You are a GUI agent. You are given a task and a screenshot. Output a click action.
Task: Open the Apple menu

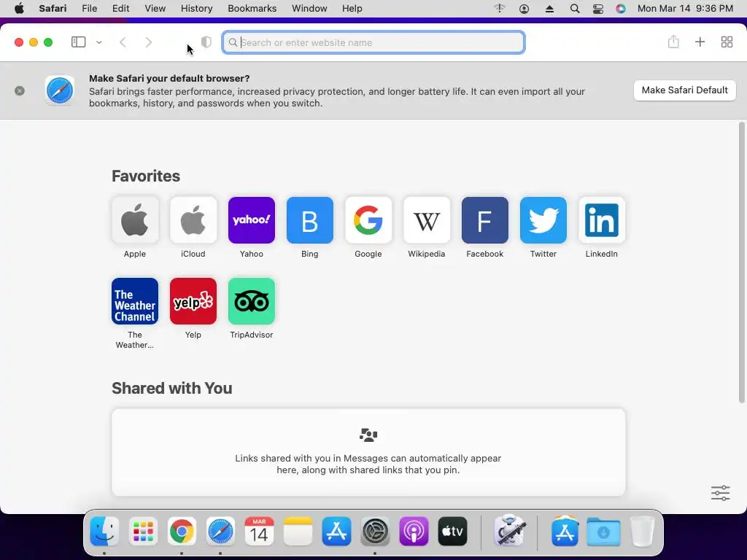tap(19, 8)
